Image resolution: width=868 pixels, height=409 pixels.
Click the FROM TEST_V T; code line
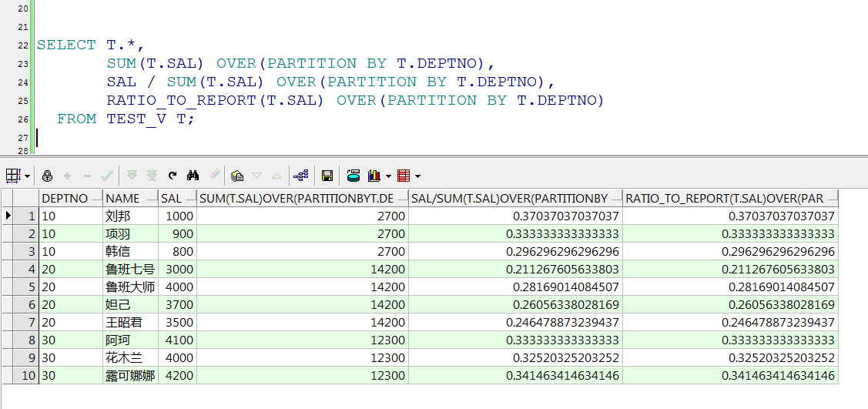coord(126,119)
